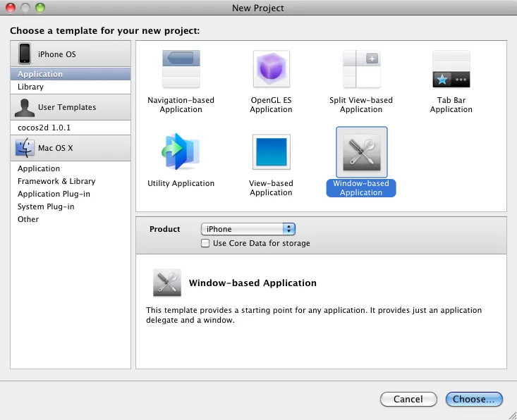Screen dimensions: 517x420
Task: Select the OpenGL ES Application cube icon
Action: (x=271, y=68)
